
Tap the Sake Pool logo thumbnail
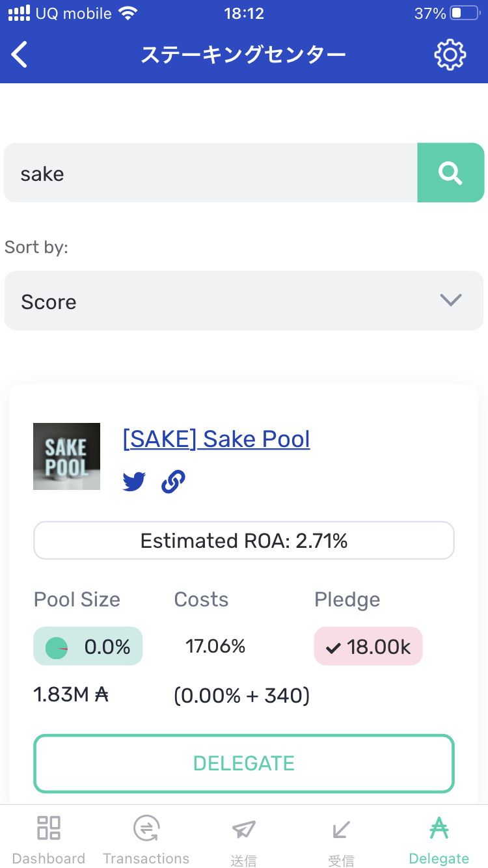pos(66,456)
